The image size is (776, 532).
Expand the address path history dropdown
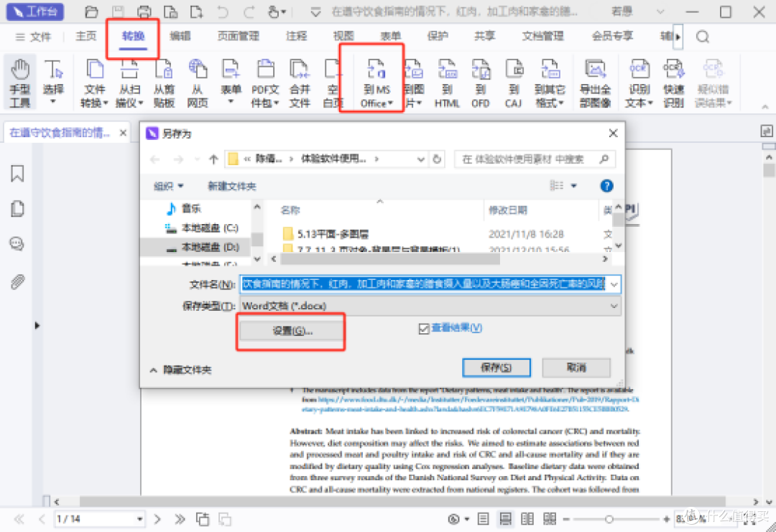pos(420,159)
